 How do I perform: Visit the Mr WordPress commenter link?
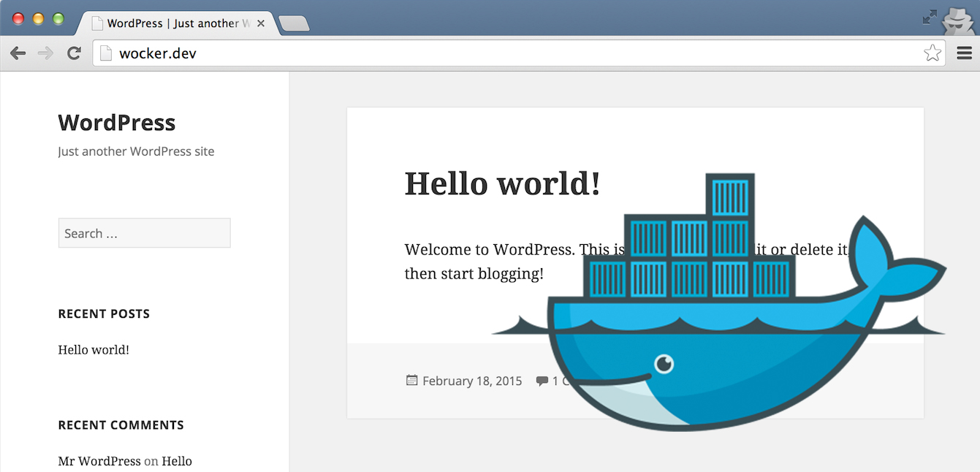click(x=99, y=461)
